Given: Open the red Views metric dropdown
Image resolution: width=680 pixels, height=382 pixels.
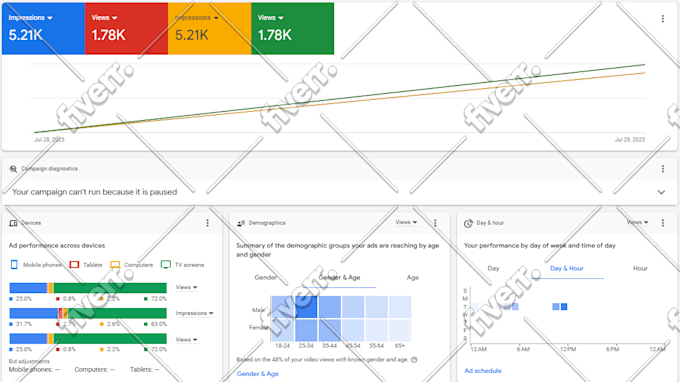Looking at the screenshot, I should (x=104, y=18).
